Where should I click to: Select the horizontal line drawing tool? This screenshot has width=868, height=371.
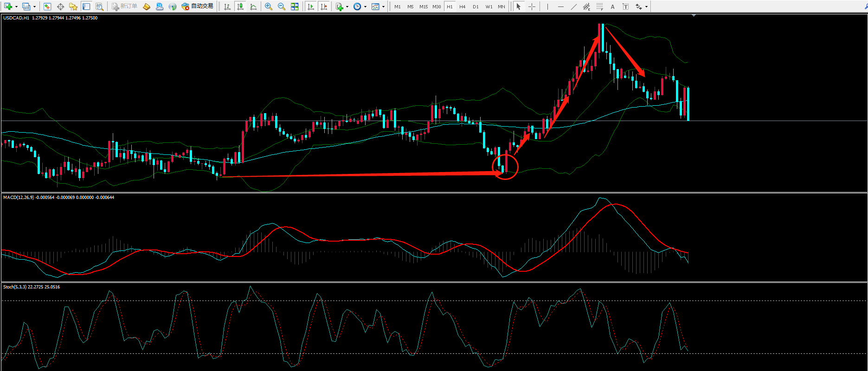(561, 6)
